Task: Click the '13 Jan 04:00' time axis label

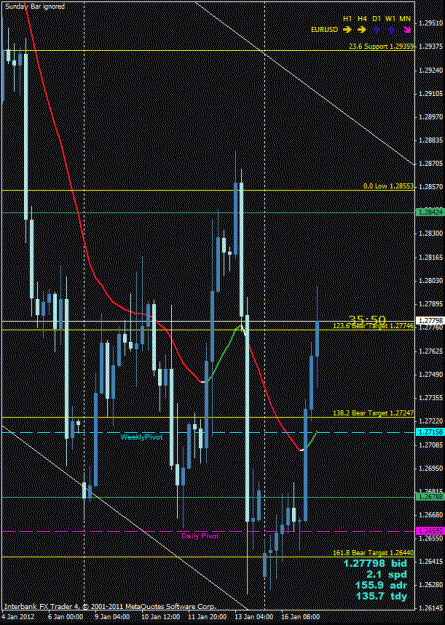Action: point(253,616)
